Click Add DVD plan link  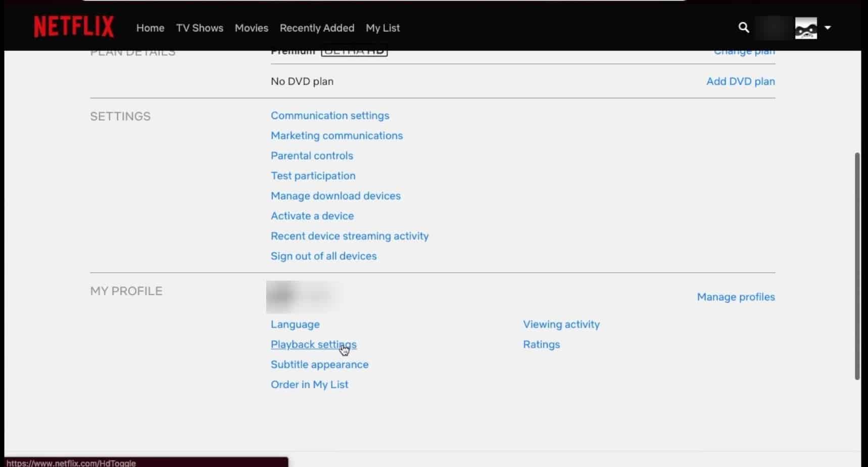click(740, 81)
